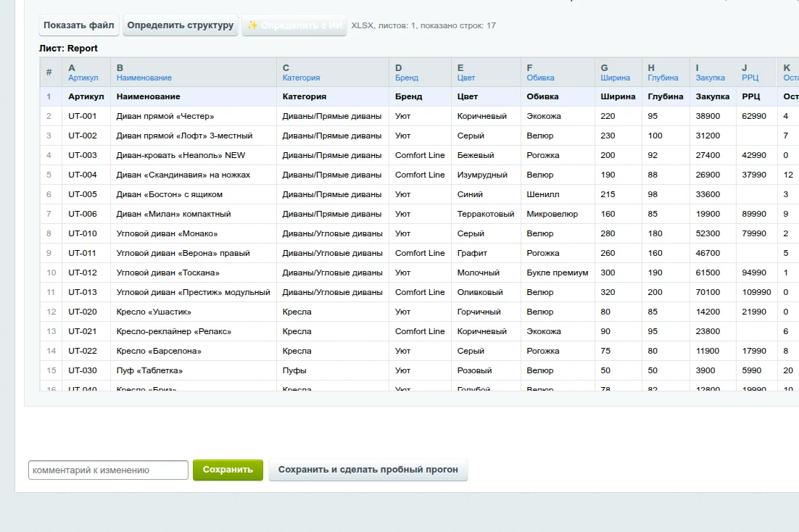Viewport: 799px width, 532px height.
Task: Select the UT-003 article cell
Action: click(86, 155)
